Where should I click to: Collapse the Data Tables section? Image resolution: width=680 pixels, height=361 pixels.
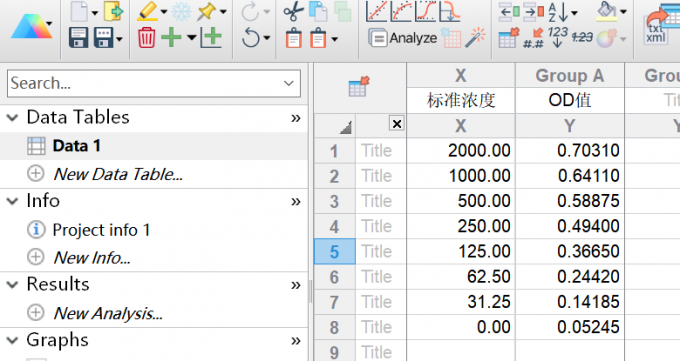(13, 118)
